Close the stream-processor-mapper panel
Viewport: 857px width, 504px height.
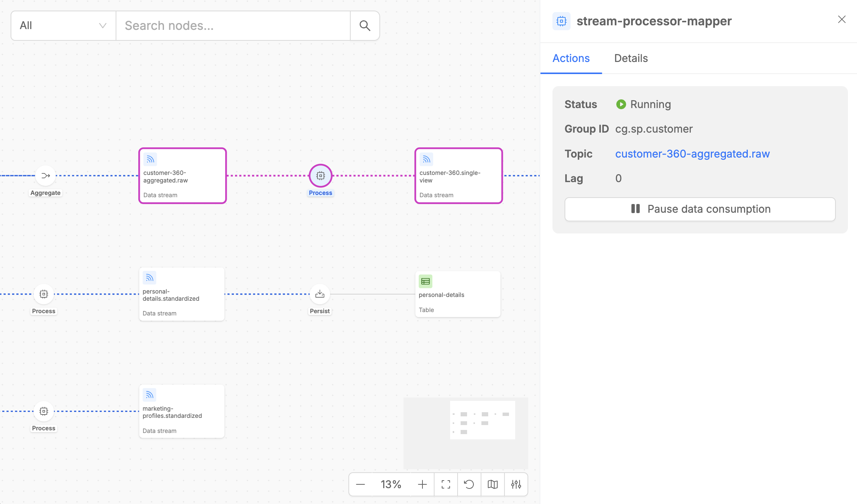842,20
